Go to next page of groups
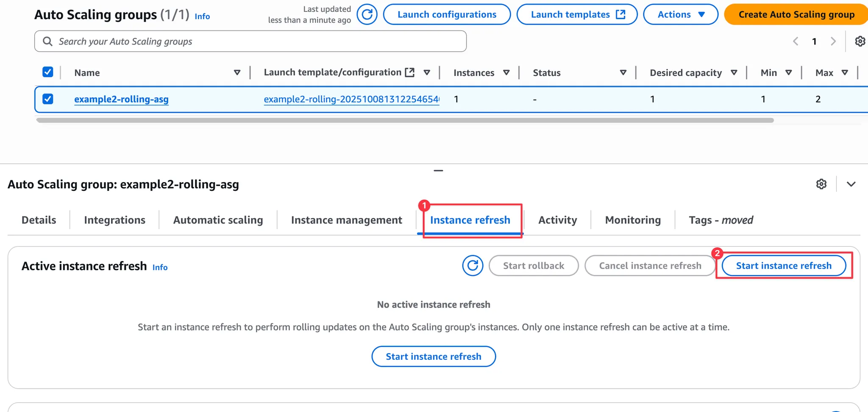 pyautogui.click(x=833, y=41)
